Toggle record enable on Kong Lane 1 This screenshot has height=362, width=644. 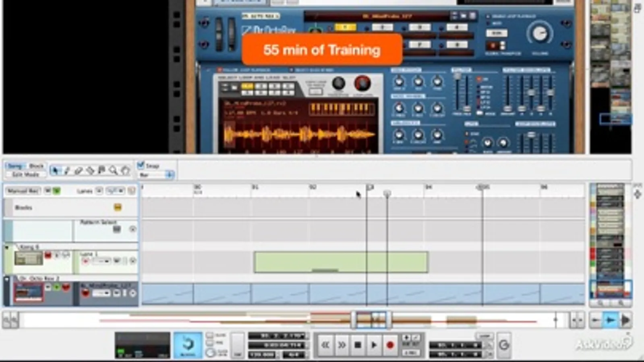(x=85, y=261)
